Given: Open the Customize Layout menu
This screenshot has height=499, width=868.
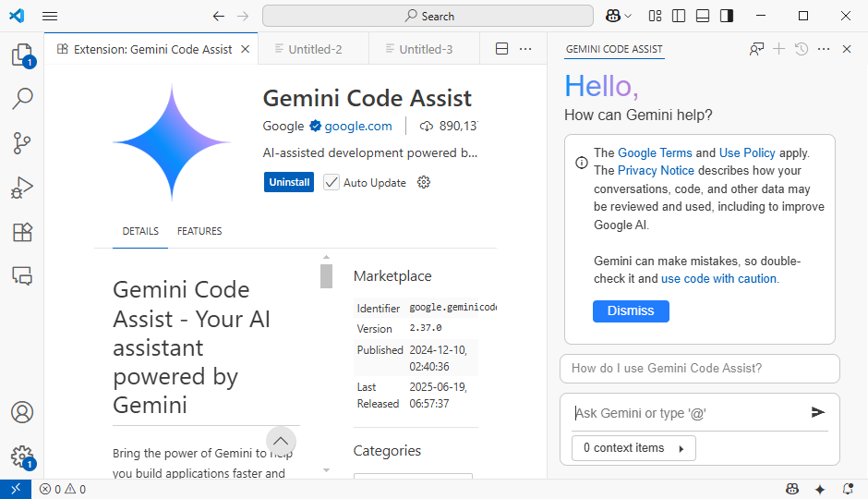Looking at the screenshot, I should click(x=655, y=16).
